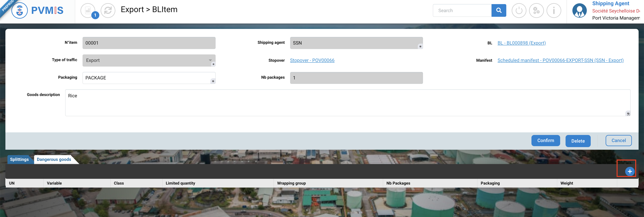Switch to the Splittings tab
644x217 pixels.
coord(19,160)
